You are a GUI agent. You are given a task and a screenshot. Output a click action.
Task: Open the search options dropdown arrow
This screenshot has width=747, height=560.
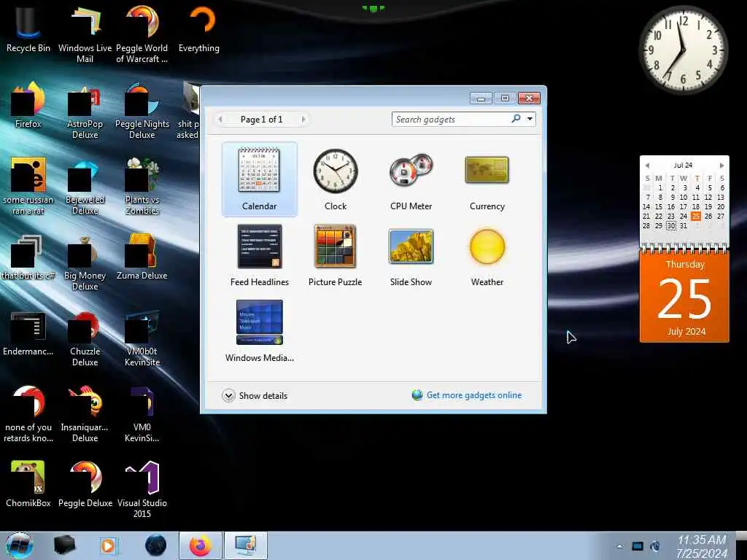point(530,119)
